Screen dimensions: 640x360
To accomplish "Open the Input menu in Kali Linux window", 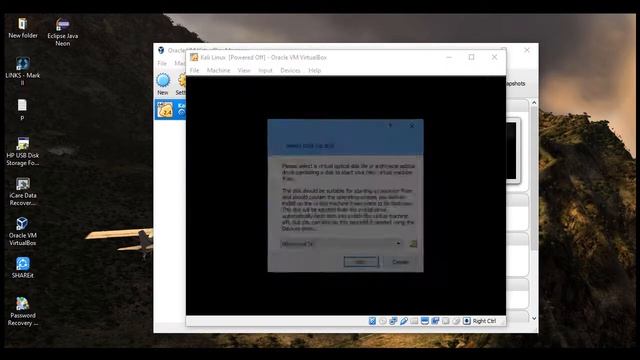I will pyautogui.click(x=265, y=70).
